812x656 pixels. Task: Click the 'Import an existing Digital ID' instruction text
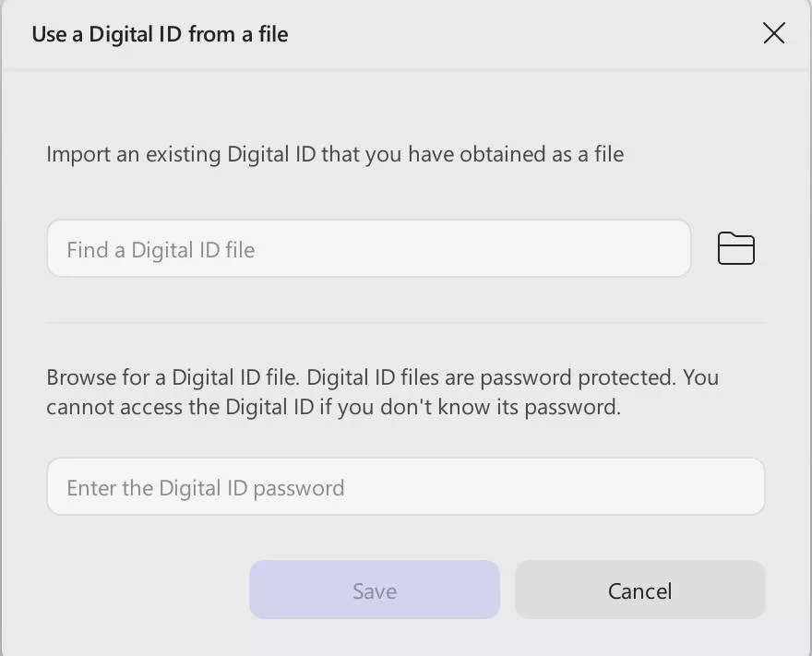click(x=335, y=154)
